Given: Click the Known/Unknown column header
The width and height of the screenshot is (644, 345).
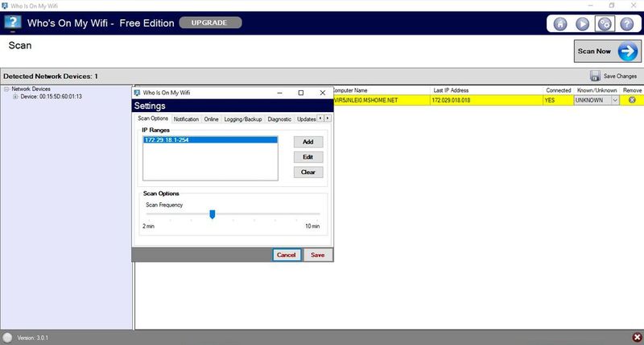Looking at the screenshot, I should click(597, 90).
